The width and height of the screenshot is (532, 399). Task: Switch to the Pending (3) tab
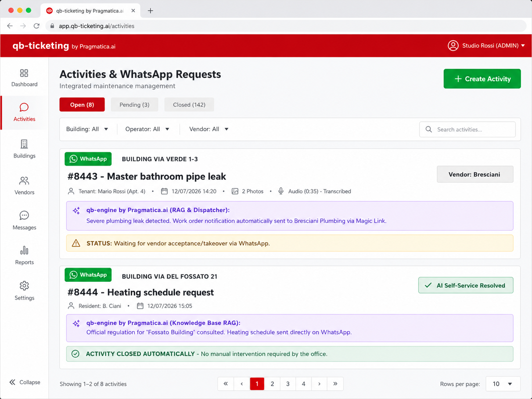[134, 105]
